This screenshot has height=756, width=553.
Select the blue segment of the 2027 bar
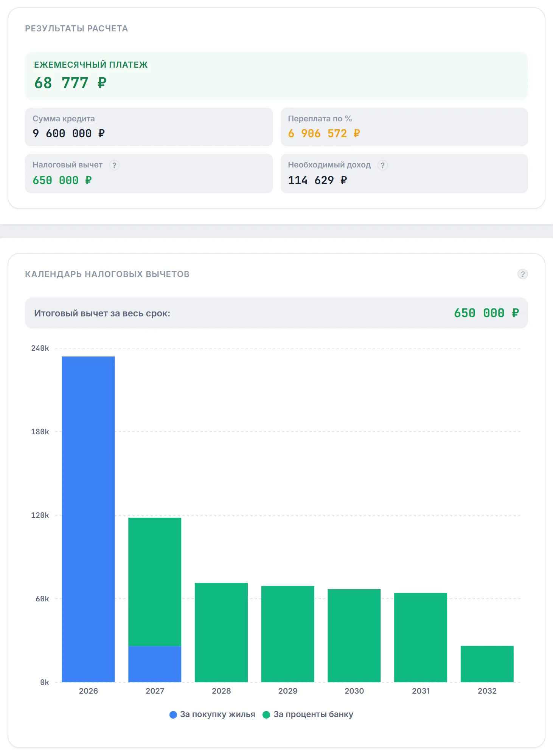[155, 664]
